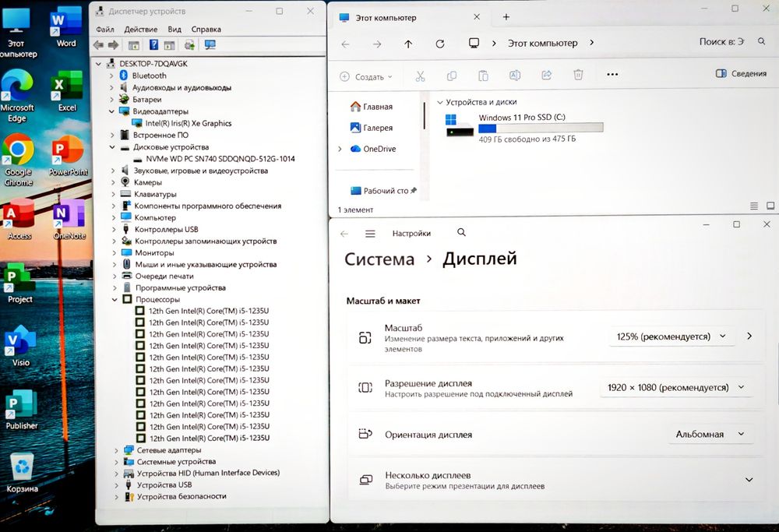The width and height of the screenshot is (779, 532).
Task: Click back arrow in Device Manager toolbar
Action: pyautogui.click(x=98, y=45)
